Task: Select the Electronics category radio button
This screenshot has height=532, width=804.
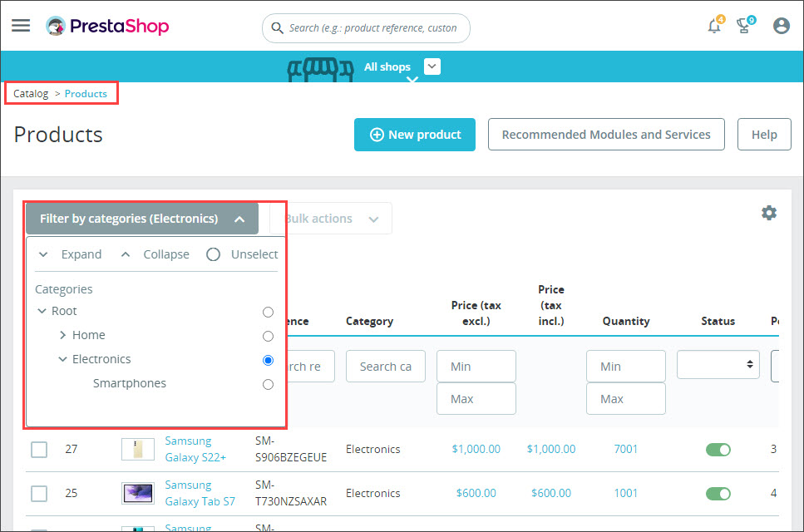Action: [x=268, y=360]
